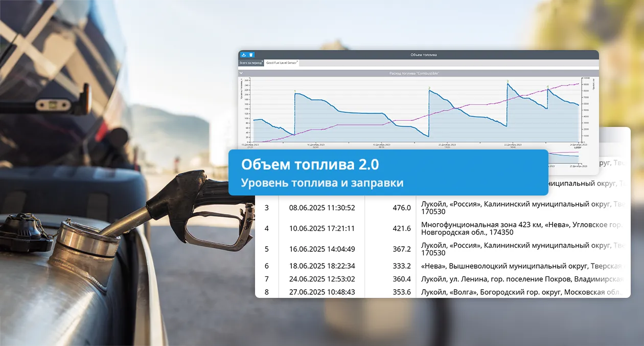Click the date cell 18.06.2025 18:22:34
The width and height of the screenshot is (644, 346).
pos(322,266)
